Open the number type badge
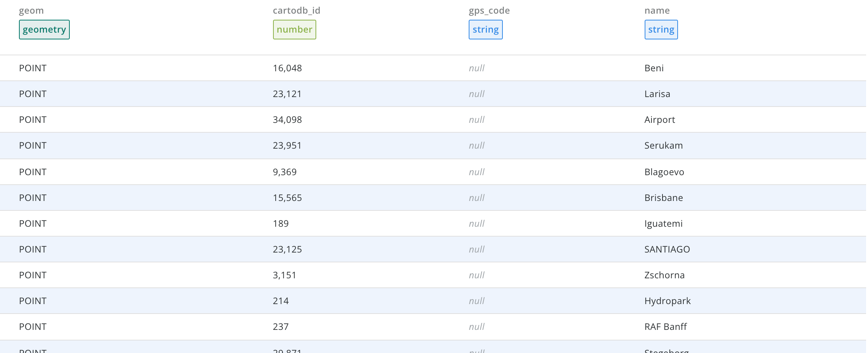The height and width of the screenshot is (353, 868). [294, 30]
